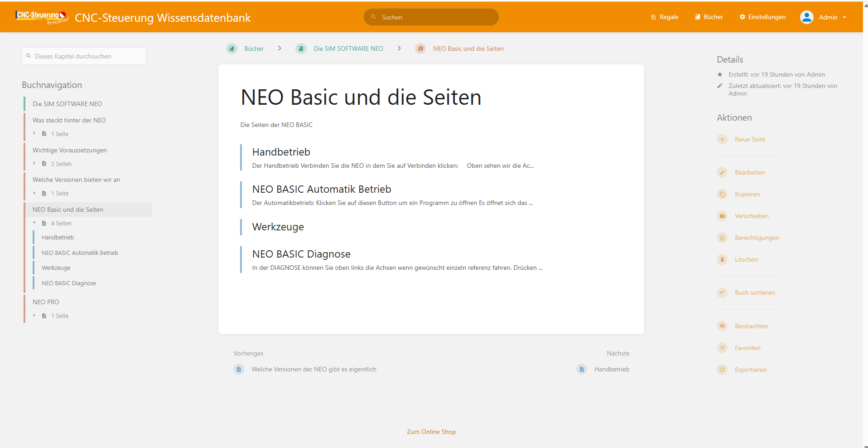Click the Berechtigungen lock icon
The width and height of the screenshot is (868, 448).
click(722, 238)
